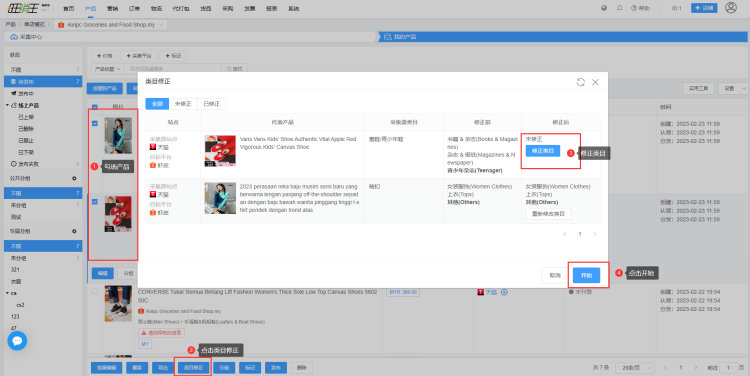Click the 旺销王 logo
Screen dimensions: 750x376
(x=29, y=8)
